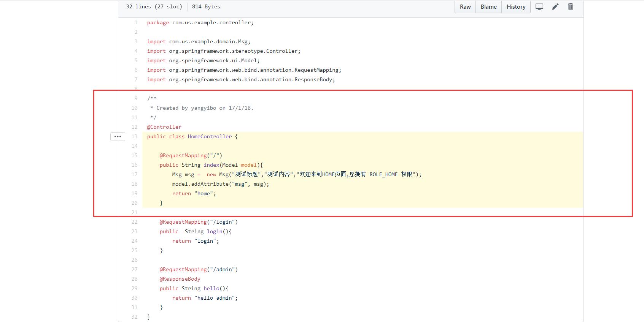Open the Blame view
644x324 pixels.
tap(488, 7)
